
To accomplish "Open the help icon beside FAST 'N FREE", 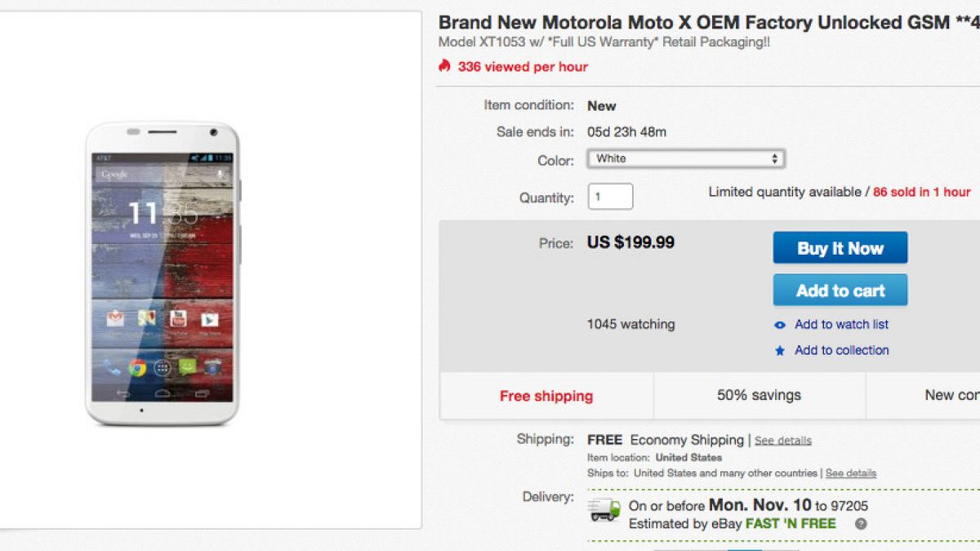I will tap(860, 524).
